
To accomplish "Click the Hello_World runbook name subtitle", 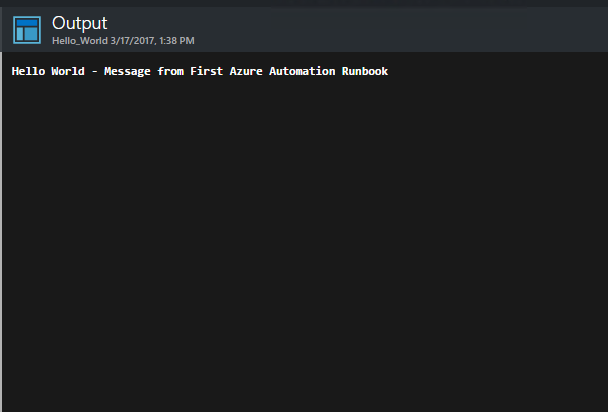I will pos(80,41).
